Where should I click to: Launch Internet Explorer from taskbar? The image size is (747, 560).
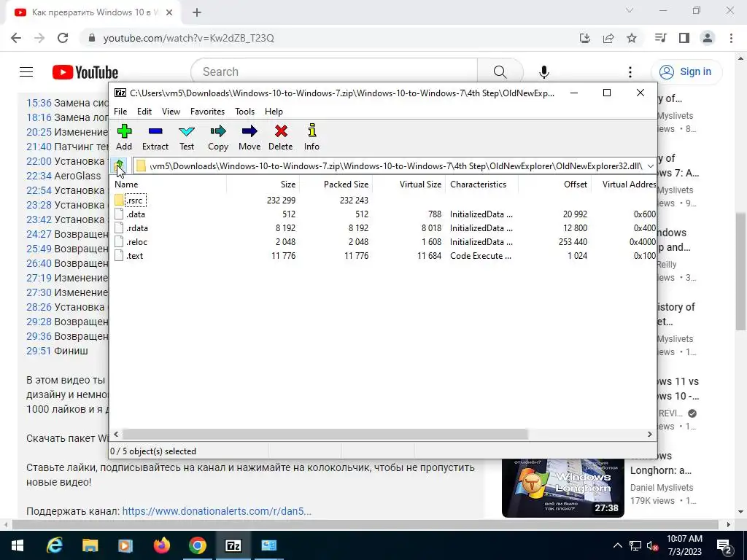click(54, 545)
